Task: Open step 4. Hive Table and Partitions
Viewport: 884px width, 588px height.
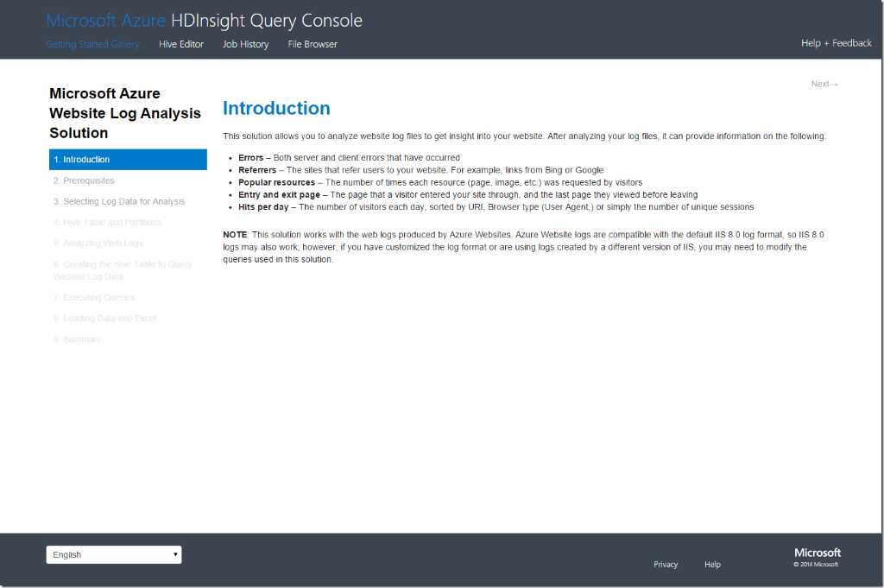Action: (x=107, y=222)
